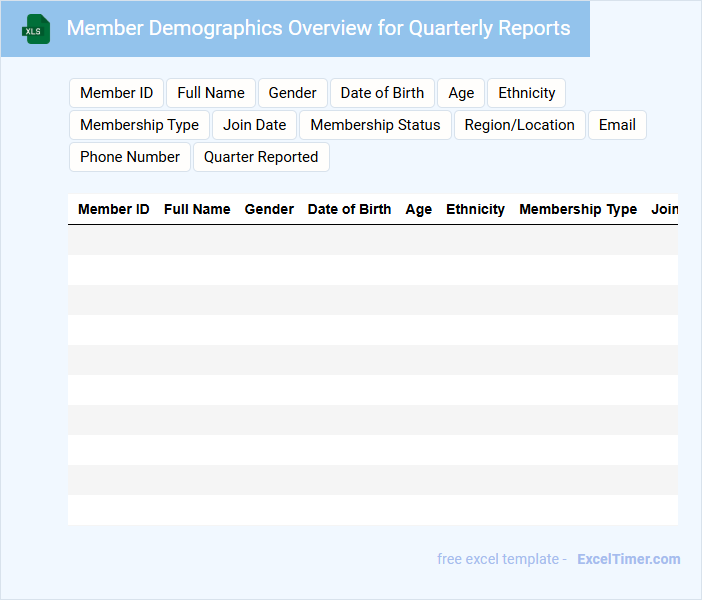
Task: Select the Region/Location tag
Action: 519,125
